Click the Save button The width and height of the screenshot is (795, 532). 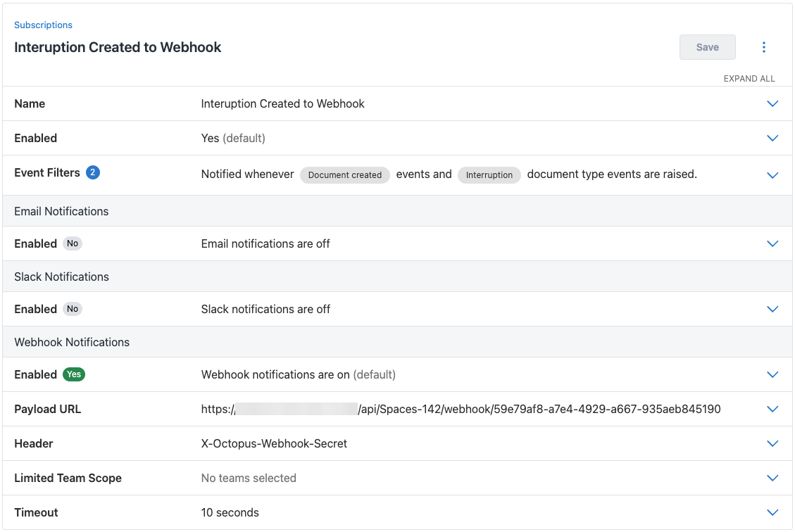tap(707, 47)
